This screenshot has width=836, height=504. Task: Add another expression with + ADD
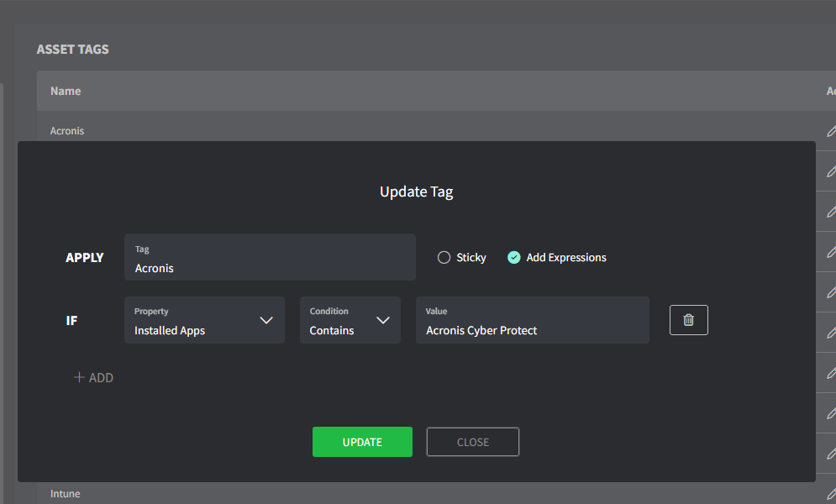tap(93, 377)
